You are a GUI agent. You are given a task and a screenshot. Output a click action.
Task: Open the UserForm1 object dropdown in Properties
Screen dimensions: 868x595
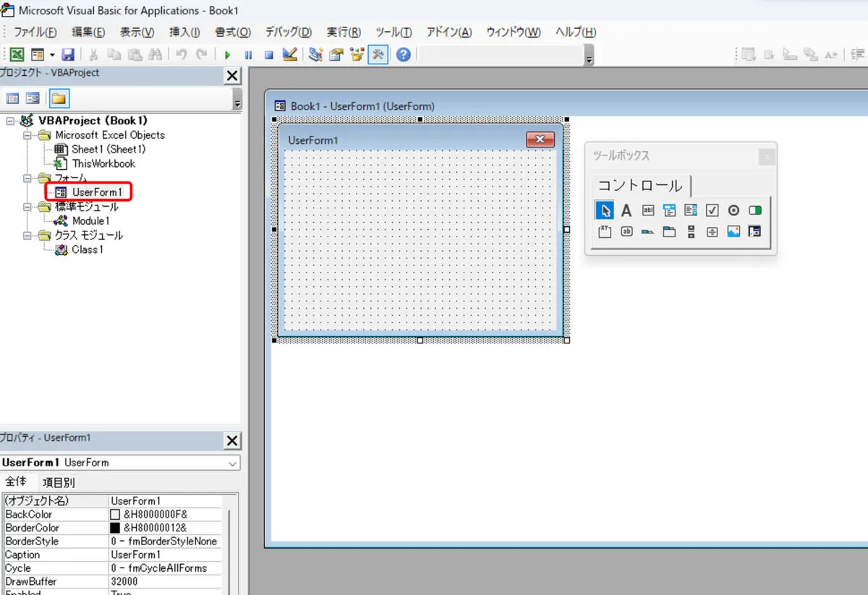point(232,463)
